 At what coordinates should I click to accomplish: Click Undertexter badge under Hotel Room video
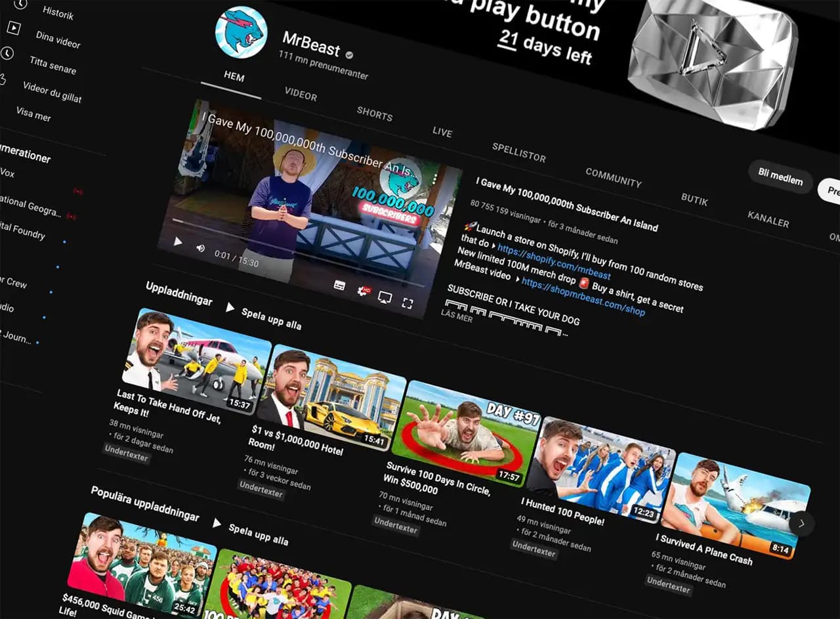coord(261,489)
